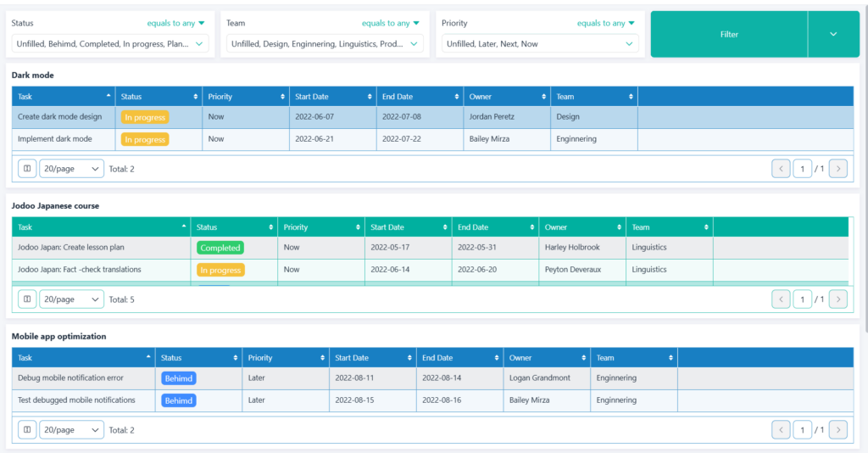Click the green Filter button
The width and height of the screenshot is (868, 453).
tap(729, 35)
